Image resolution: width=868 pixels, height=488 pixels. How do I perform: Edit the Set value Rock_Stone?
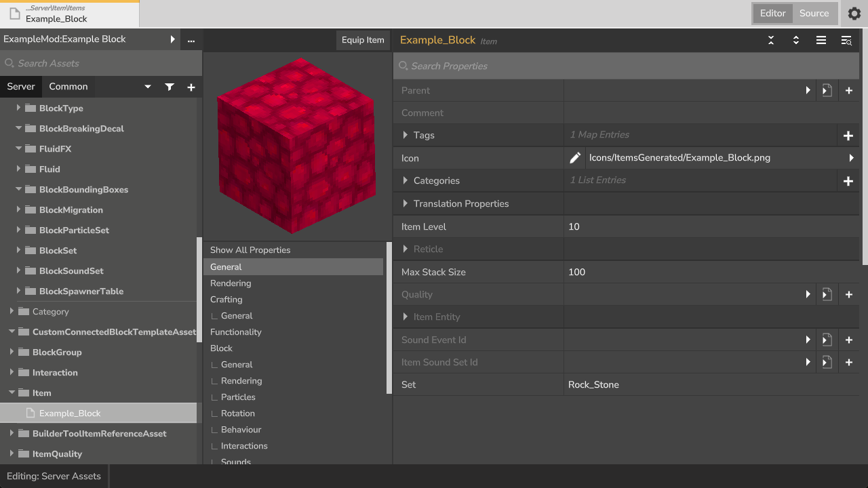pos(711,384)
